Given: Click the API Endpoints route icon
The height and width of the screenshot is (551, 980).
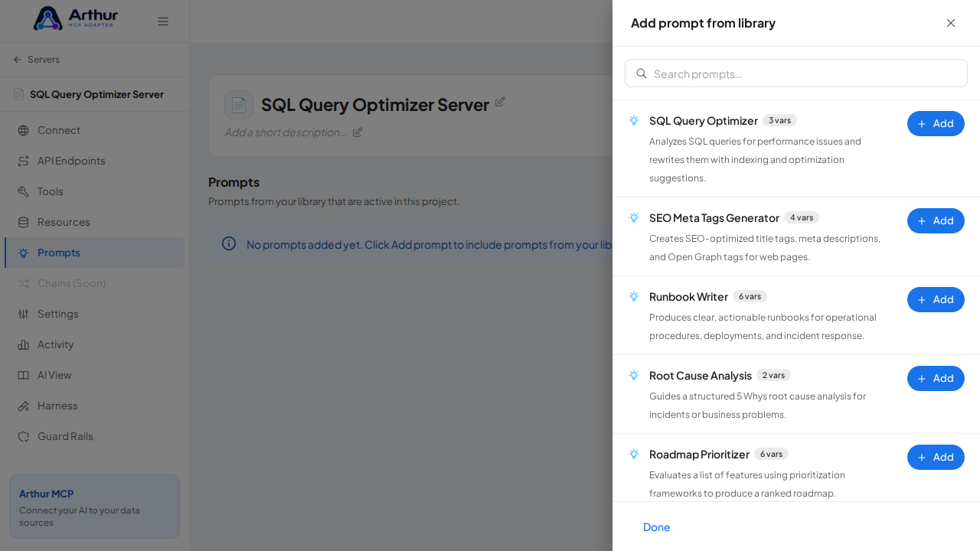Looking at the screenshot, I should point(24,161).
